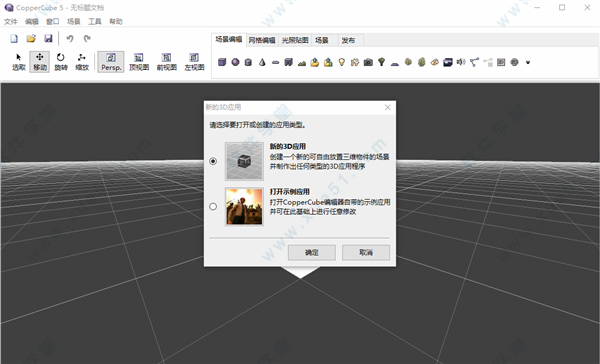Add a sound node with the speaker icon
The image size is (600, 364).
pos(461,62)
